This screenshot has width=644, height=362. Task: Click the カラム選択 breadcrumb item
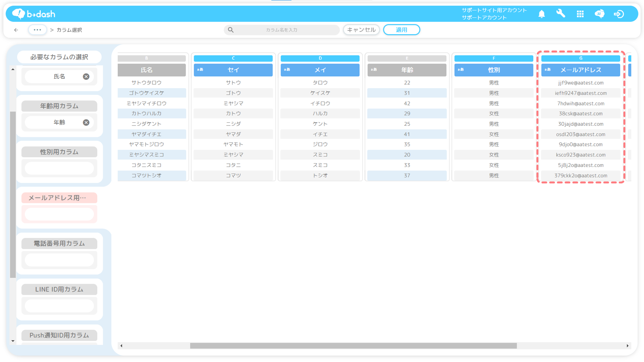[69, 30]
